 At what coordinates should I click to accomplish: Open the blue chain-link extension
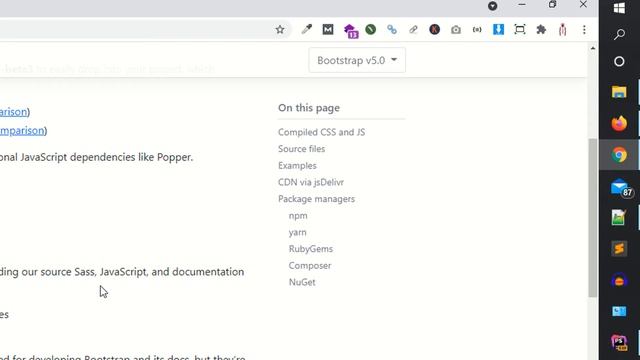(392, 29)
